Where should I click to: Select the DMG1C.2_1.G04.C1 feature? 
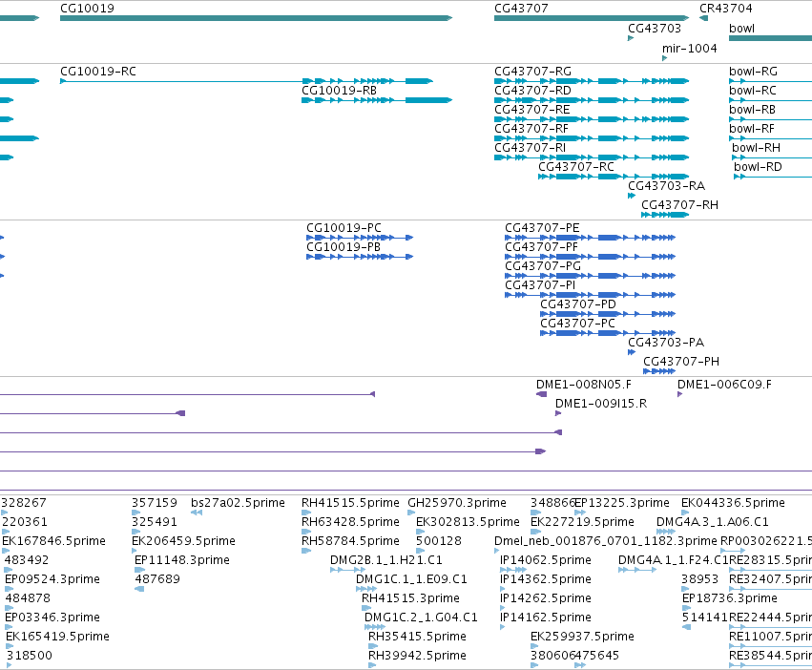(x=375, y=627)
